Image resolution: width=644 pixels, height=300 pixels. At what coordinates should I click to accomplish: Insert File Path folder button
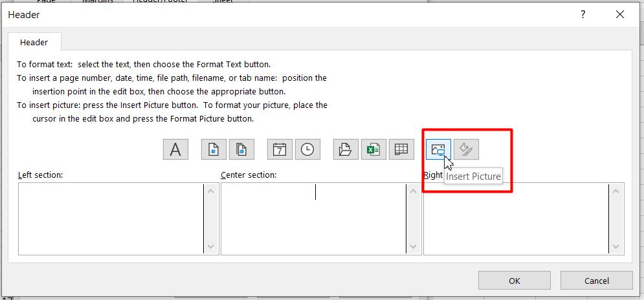[346, 149]
